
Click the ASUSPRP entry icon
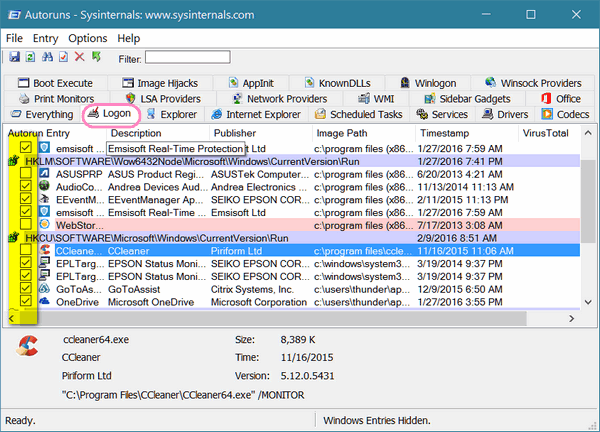[45, 173]
